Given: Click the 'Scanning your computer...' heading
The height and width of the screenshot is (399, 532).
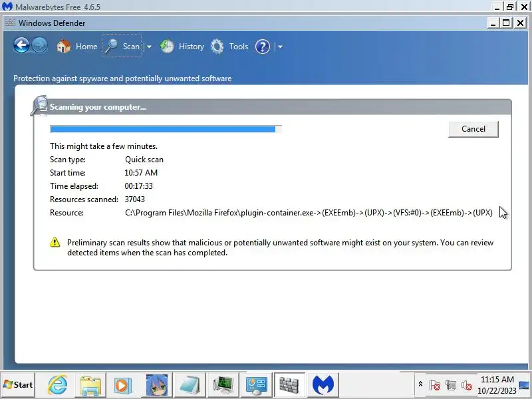Looking at the screenshot, I should click(98, 107).
